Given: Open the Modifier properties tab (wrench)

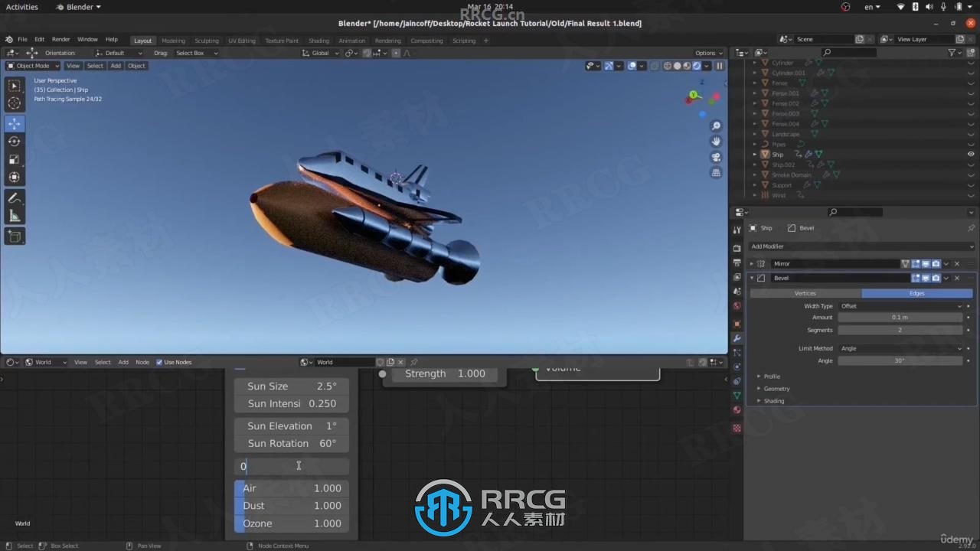Looking at the screenshot, I should click(x=737, y=338).
